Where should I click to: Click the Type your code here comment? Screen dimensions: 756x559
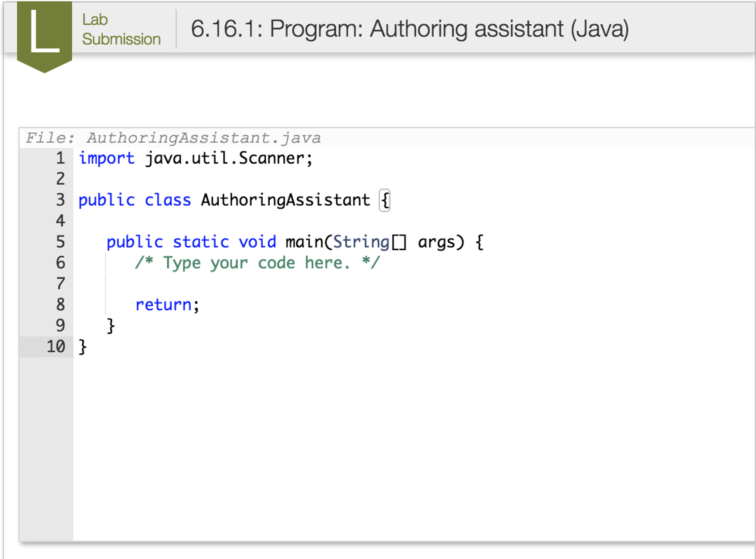pyautogui.click(x=257, y=263)
